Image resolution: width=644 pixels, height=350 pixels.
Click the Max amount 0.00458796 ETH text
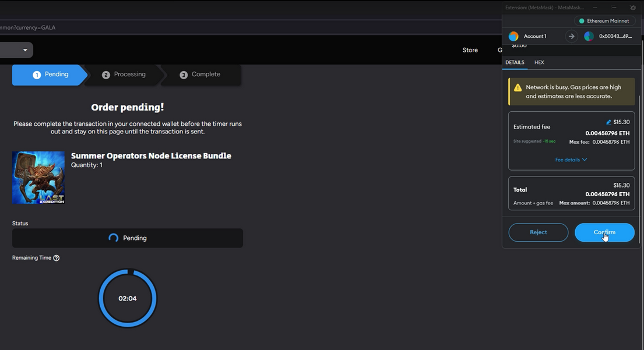coord(594,203)
